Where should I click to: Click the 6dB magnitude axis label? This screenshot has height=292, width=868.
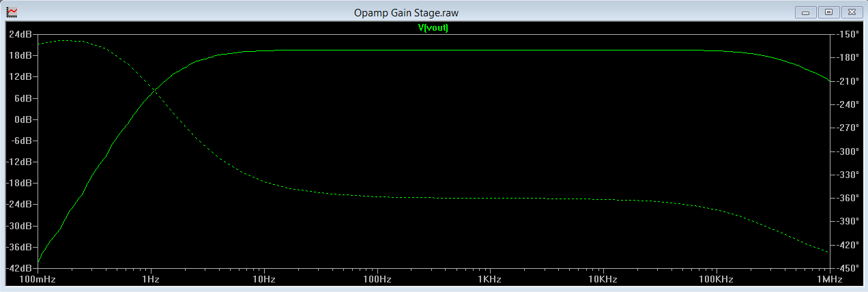click(23, 98)
